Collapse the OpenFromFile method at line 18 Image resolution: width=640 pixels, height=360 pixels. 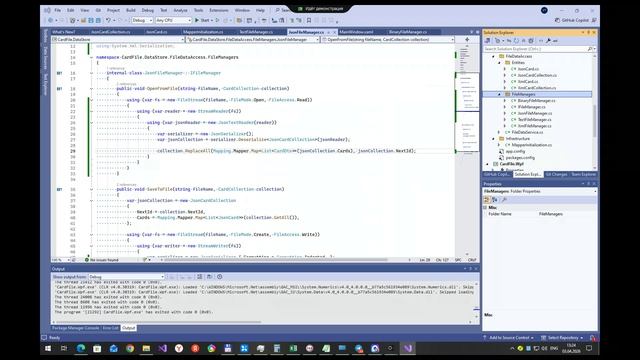(91, 89)
